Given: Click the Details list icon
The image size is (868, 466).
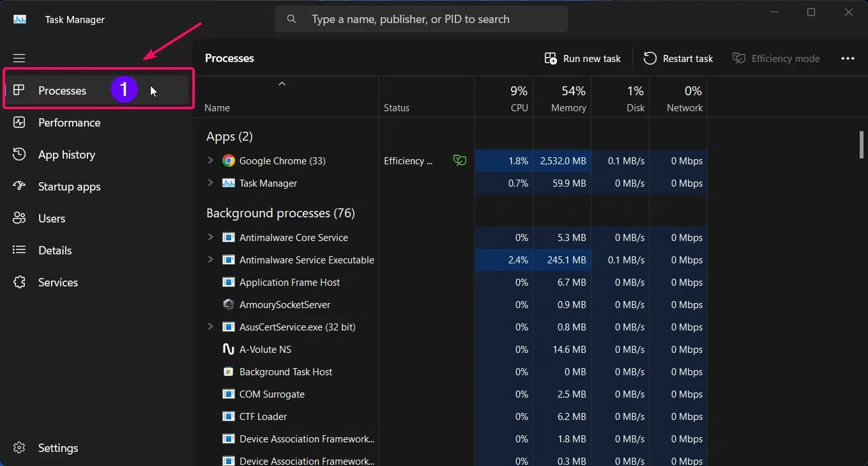Looking at the screenshot, I should click(19, 250).
